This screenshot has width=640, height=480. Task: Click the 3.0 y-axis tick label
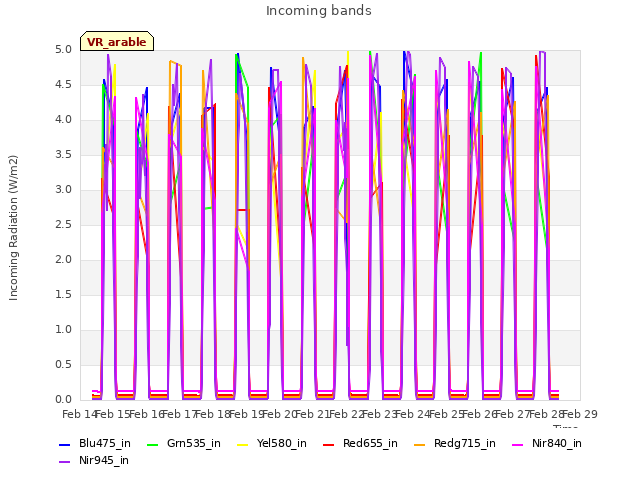coord(63,190)
